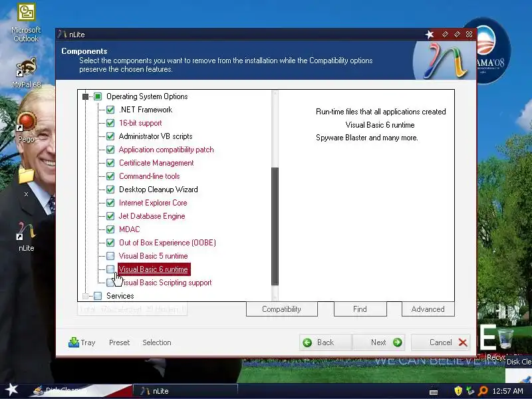Open the Preset menu

(120, 342)
